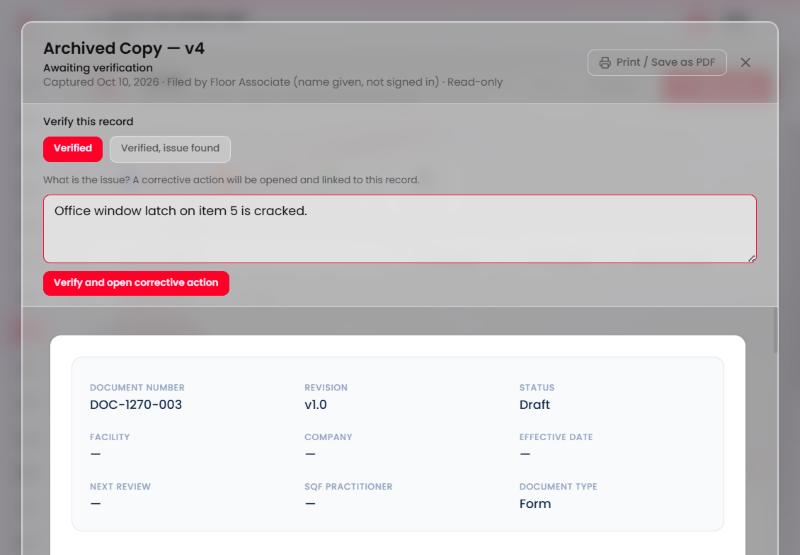Click the textarea resize handle corner
Screen dimensions: 800x555
752,259
